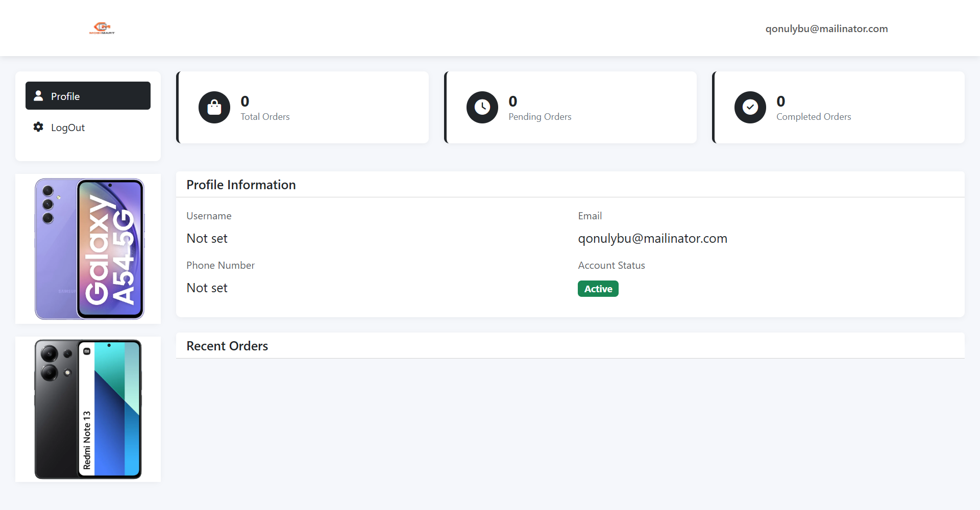Click the Total Orders label
This screenshot has width=980, height=510.
coord(265,117)
